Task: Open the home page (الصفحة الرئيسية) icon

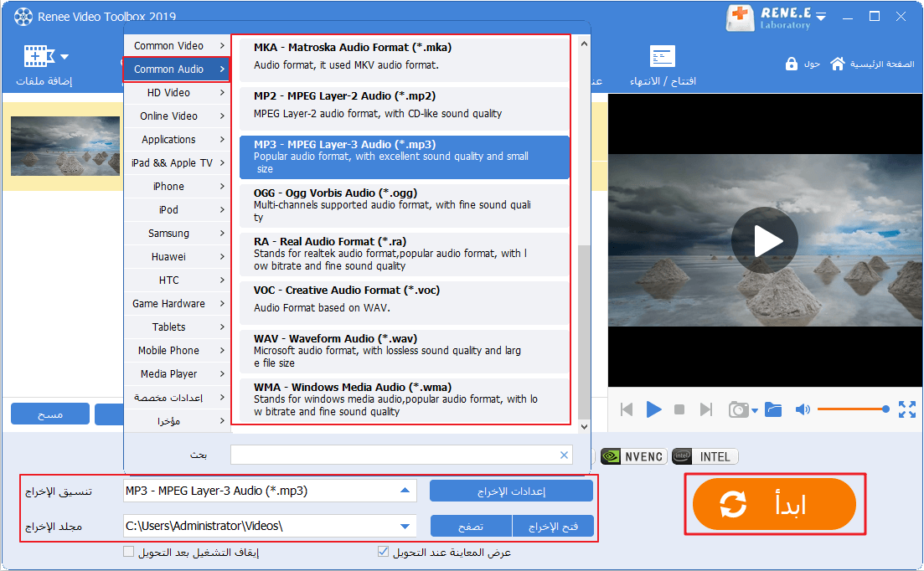Action: tap(838, 64)
